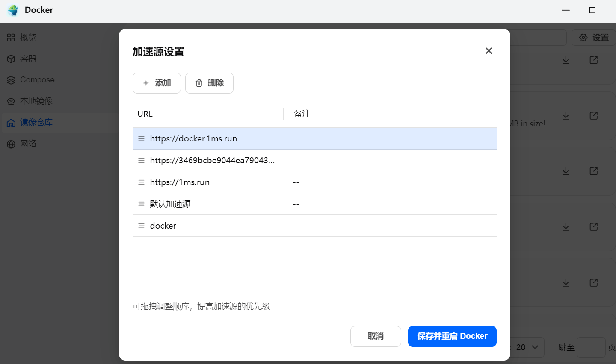Open the 网络 network sidebar icon

coord(11,144)
